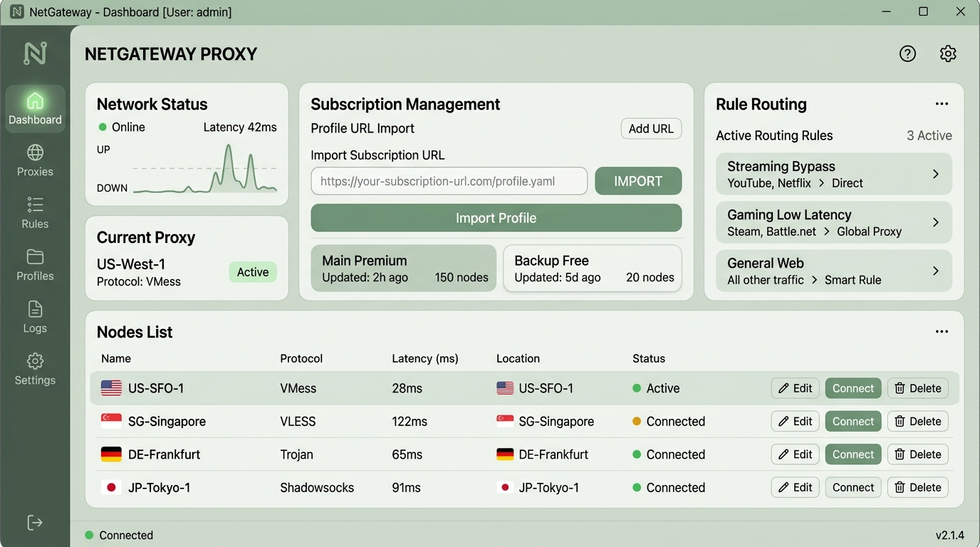The width and height of the screenshot is (980, 547).
Task: Toggle Connect for JP-Tokyo-1 node
Action: (853, 487)
